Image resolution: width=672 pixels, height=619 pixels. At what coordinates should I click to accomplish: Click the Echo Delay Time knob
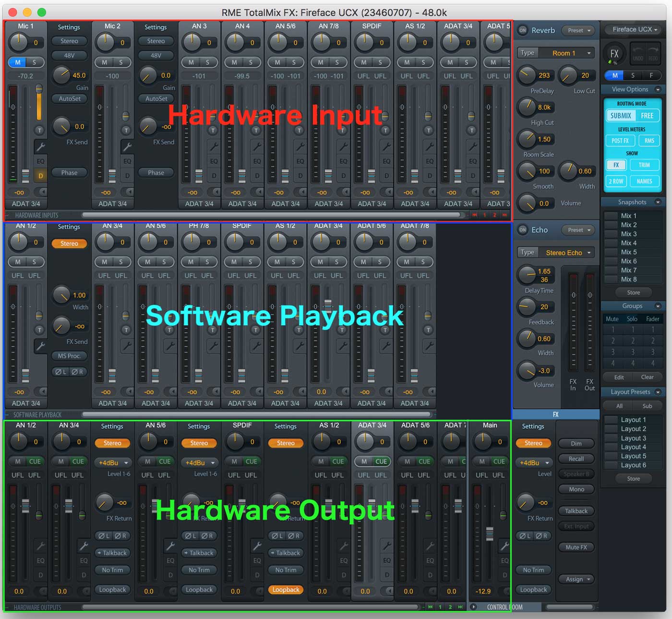coord(526,275)
